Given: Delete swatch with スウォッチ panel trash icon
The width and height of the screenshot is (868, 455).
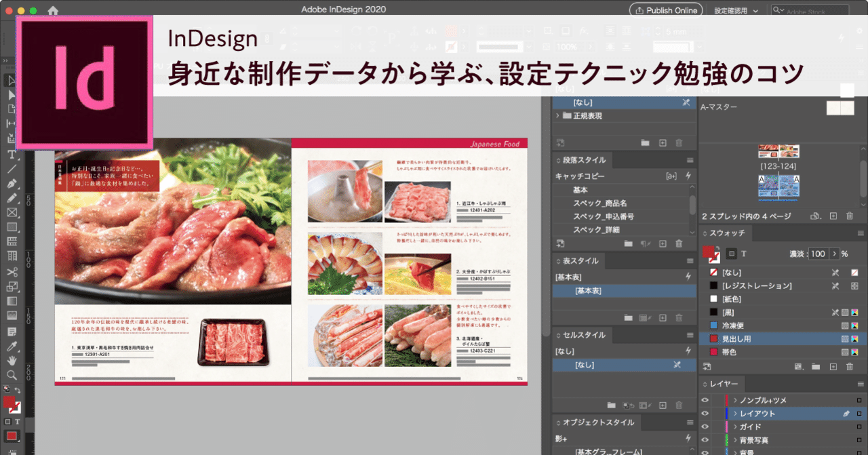Looking at the screenshot, I should coord(850,366).
